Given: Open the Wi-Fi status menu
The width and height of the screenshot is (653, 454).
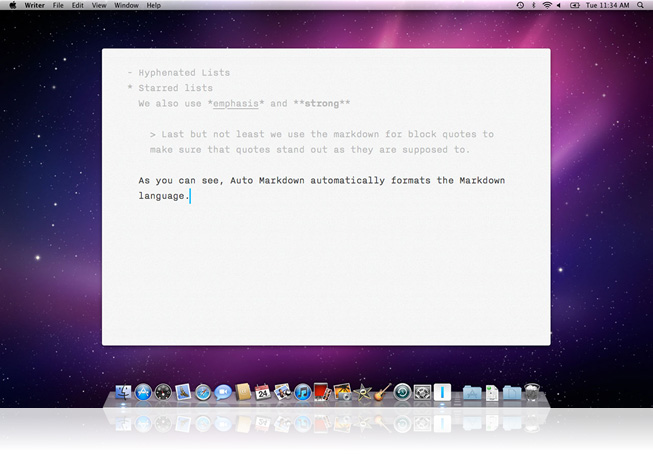Looking at the screenshot, I should [547, 5].
